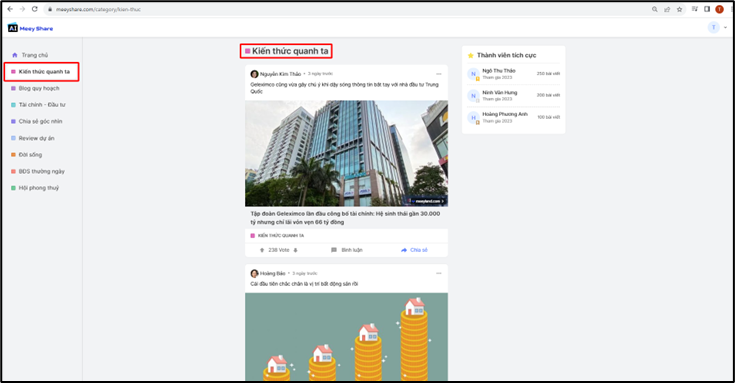Click the browser forward arrow

[x=22, y=9]
